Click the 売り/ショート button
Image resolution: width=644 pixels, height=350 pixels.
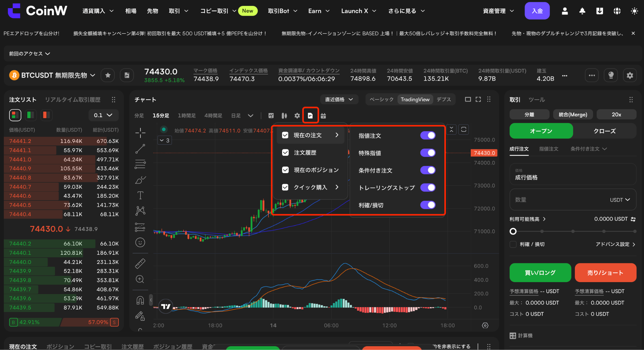click(x=605, y=273)
